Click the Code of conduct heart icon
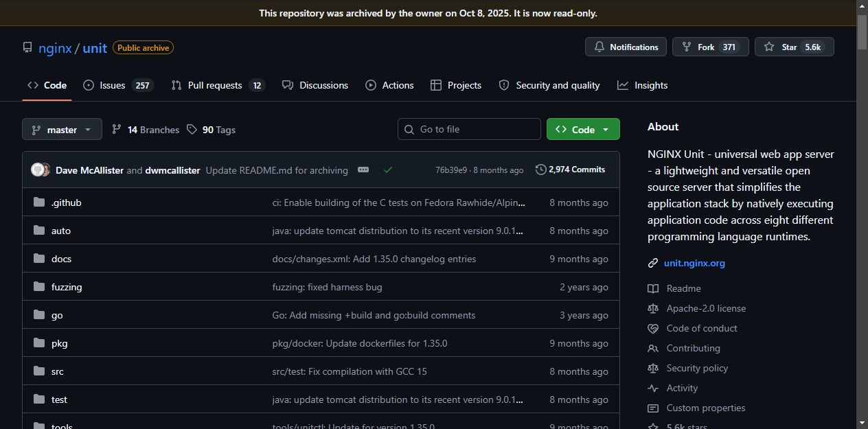 tap(653, 328)
